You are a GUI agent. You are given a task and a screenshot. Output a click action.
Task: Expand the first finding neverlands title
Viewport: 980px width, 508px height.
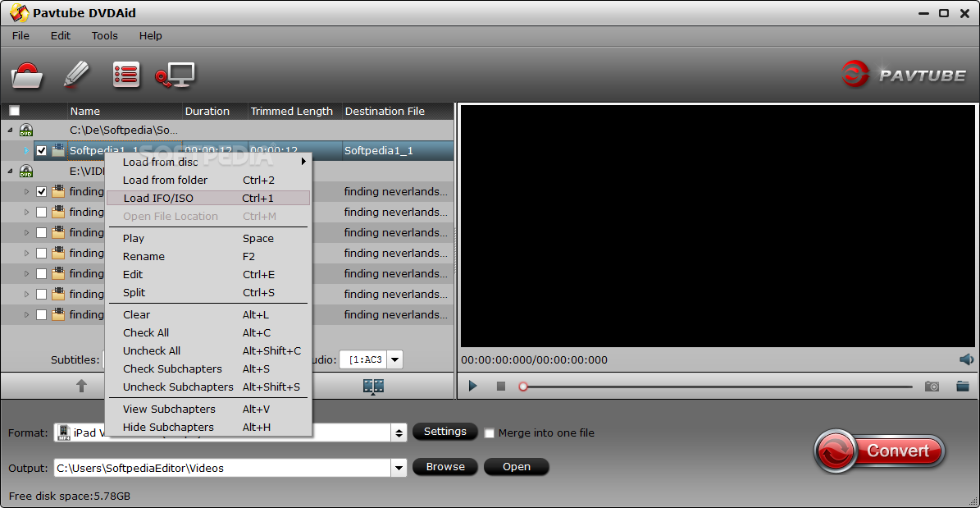(x=25, y=191)
